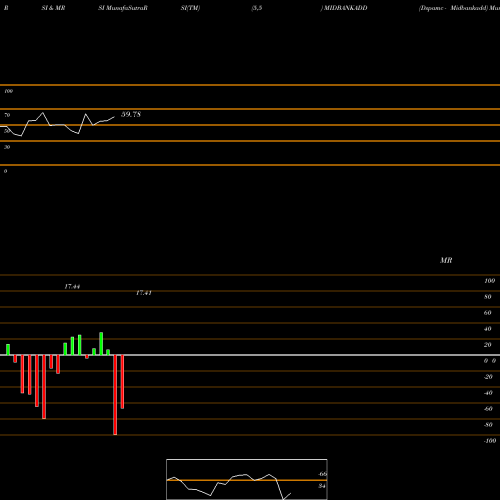Click the 30 level label on RSI axis
Image resolution: width=500 pixels, height=500 pixels.
click(7, 147)
